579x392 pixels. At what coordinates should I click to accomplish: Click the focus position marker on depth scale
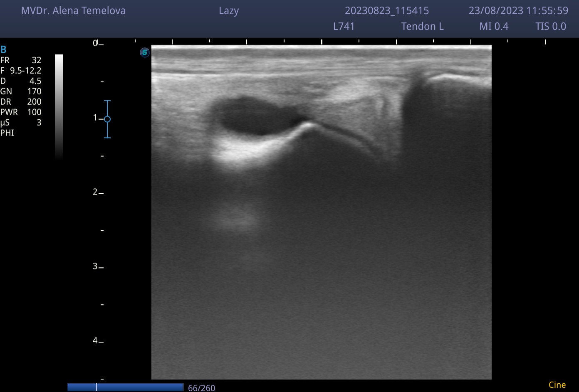107,119
